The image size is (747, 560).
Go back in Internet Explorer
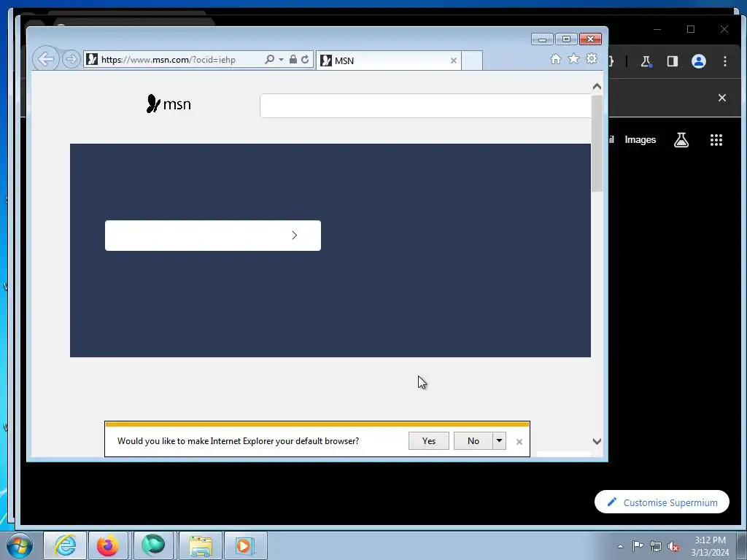46,60
